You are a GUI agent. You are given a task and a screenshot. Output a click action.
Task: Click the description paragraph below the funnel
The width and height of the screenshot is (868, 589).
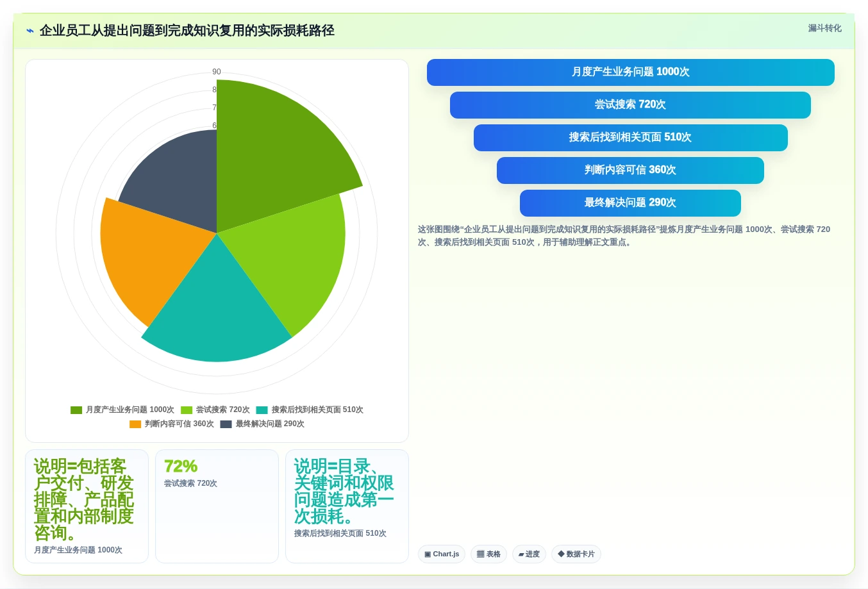[625, 236]
